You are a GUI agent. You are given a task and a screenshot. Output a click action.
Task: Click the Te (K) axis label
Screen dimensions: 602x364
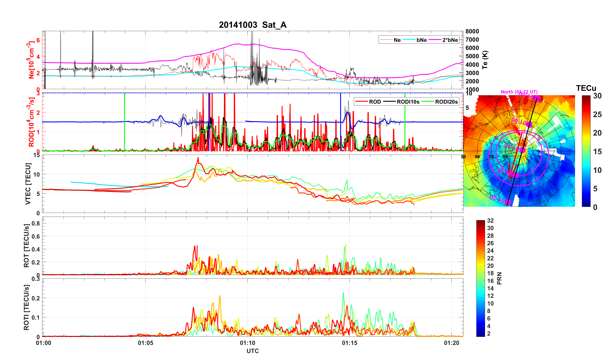pyautogui.click(x=485, y=60)
